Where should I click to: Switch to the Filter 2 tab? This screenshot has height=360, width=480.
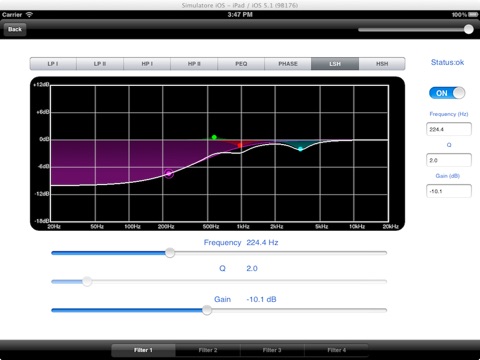[208, 350]
